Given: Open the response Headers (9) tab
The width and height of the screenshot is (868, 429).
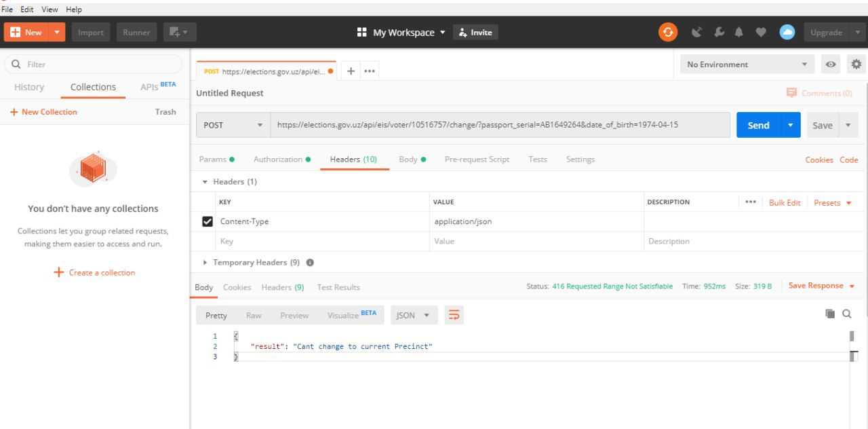Looking at the screenshot, I should pyautogui.click(x=283, y=287).
